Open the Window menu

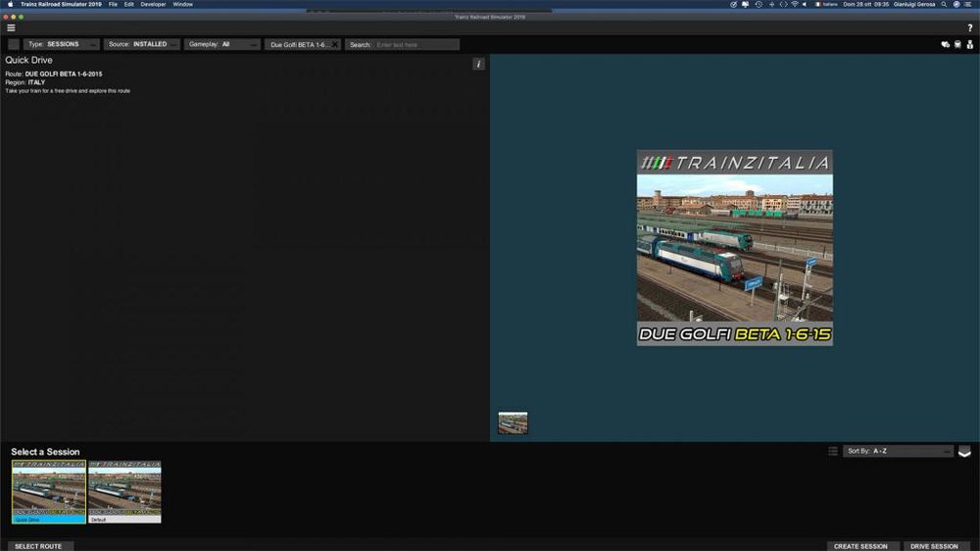click(182, 4)
